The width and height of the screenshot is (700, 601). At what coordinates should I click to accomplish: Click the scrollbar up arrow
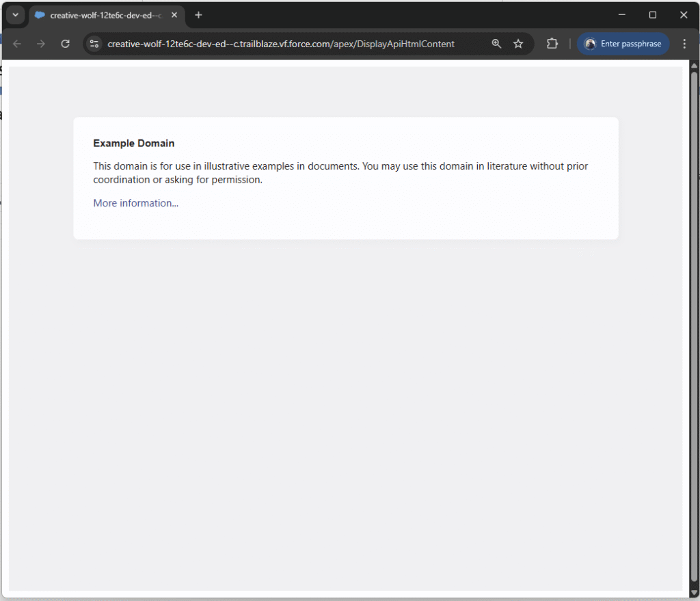pyautogui.click(x=695, y=66)
